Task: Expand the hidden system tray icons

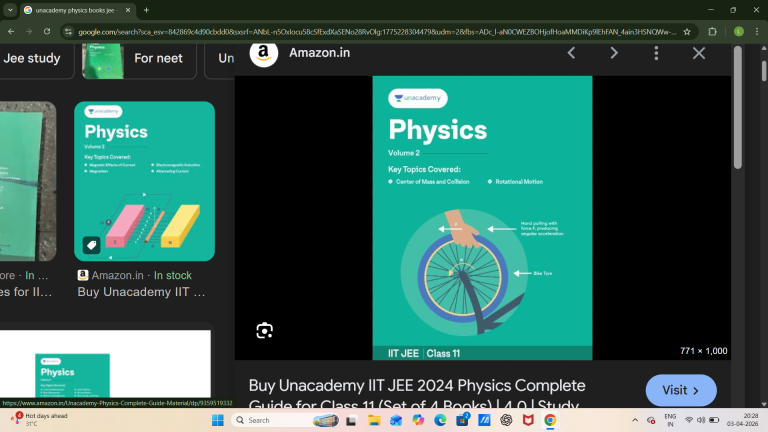Action: (635, 420)
